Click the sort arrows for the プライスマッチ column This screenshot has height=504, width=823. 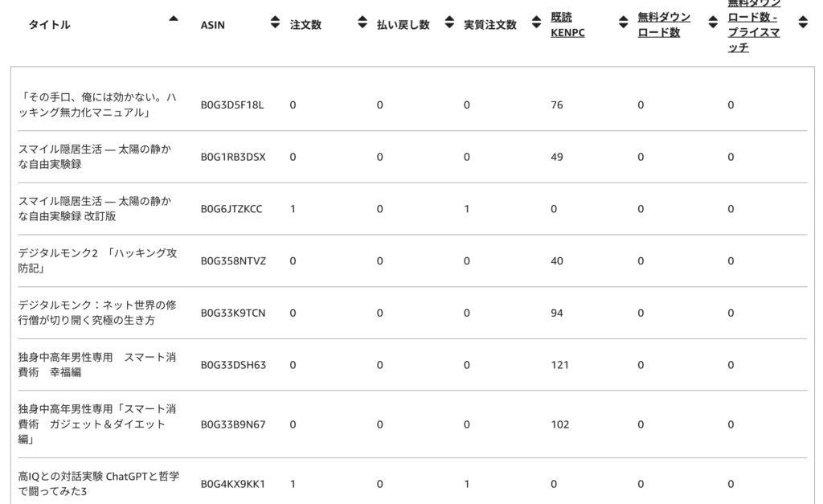802,24
